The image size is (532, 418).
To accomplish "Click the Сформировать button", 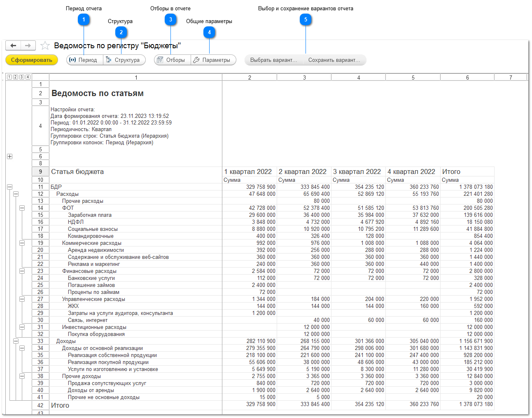I will pyautogui.click(x=32, y=60).
